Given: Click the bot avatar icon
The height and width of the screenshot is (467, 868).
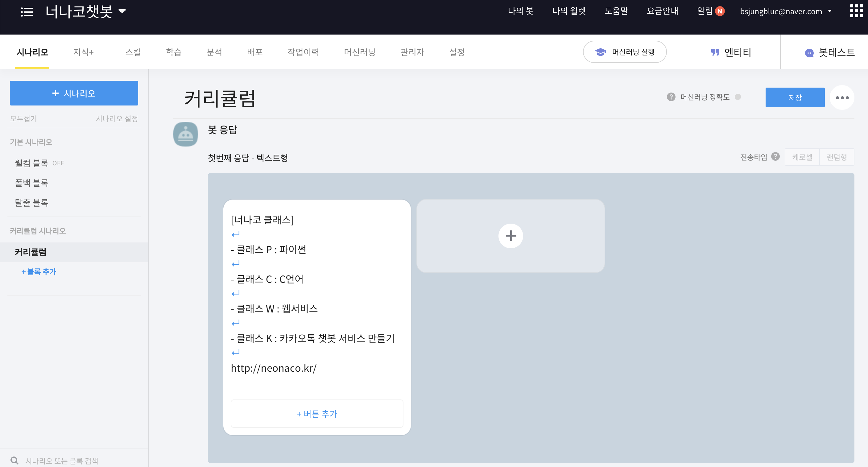Looking at the screenshot, I should [185, 134].
